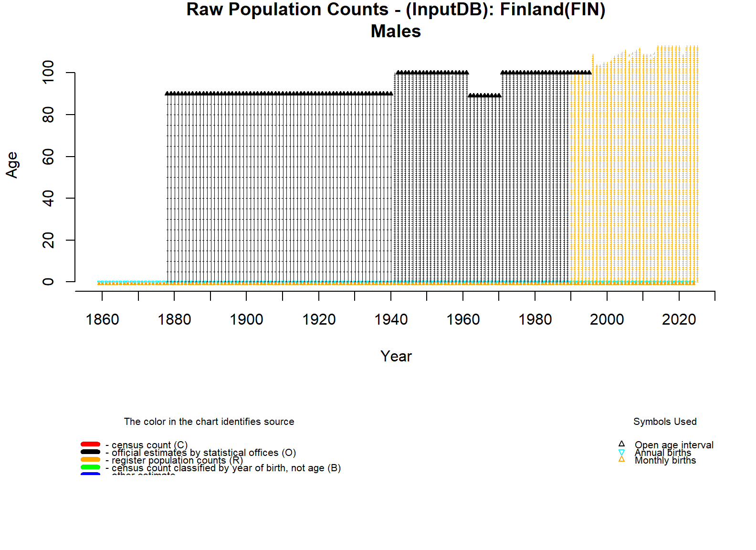Click the 1940 x-axis tick label

click(391, 319)
